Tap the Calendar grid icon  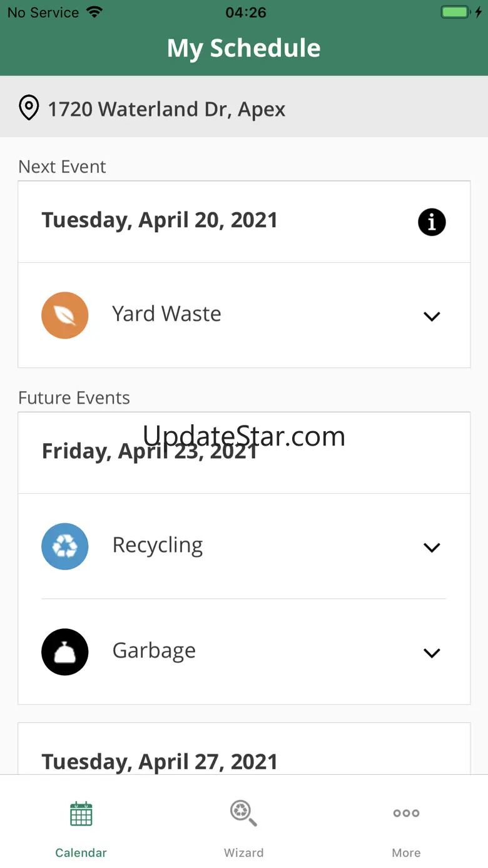81,814
